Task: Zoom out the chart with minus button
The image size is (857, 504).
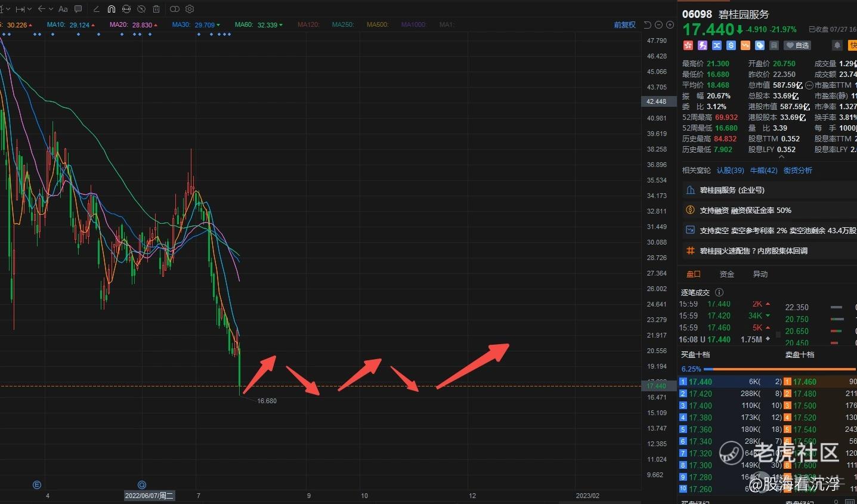Action: tap(658, 25)
